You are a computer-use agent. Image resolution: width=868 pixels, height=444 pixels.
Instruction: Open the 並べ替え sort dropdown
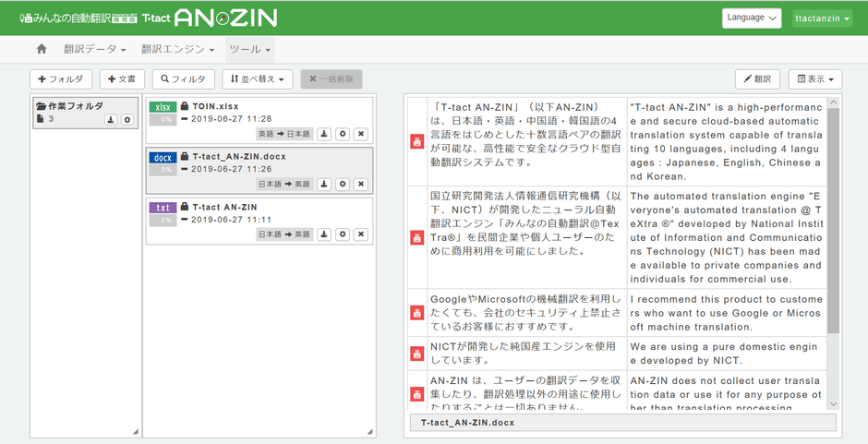(x=258, y=79)
